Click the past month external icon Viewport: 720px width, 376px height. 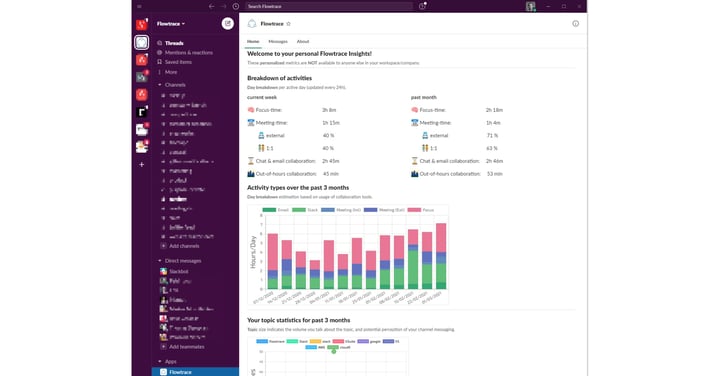click(425, 135)
